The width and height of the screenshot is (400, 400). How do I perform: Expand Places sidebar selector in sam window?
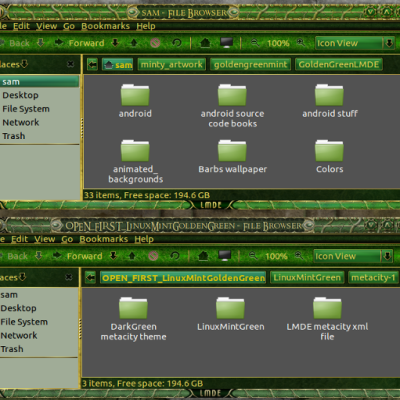(24, 64)
